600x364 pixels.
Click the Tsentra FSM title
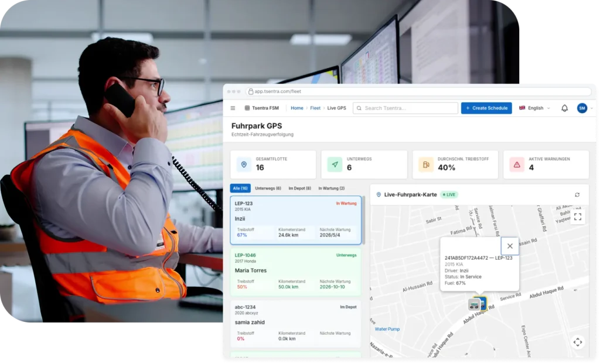point(265,108)
